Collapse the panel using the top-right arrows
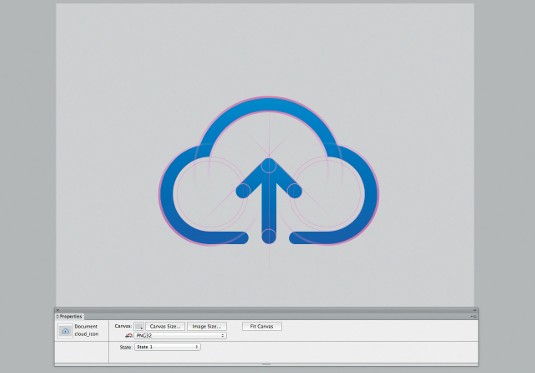 pyautogui.click(x=475, y=310)
